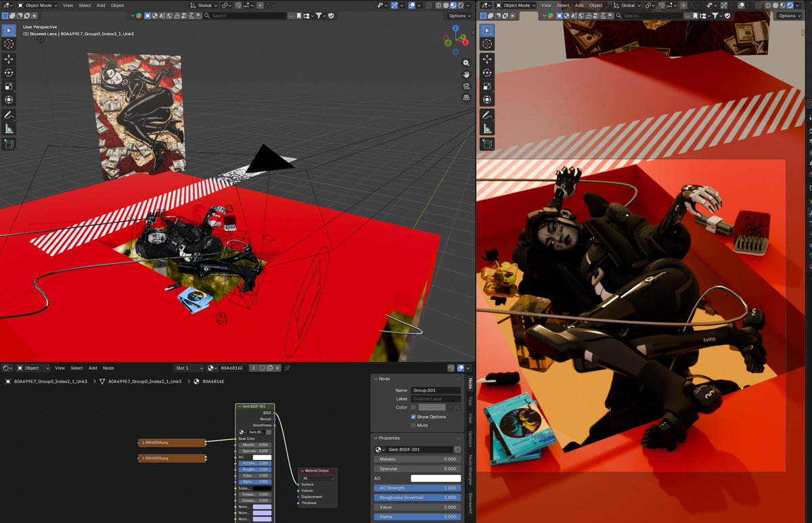The image size is (812, 523).
Task: Activate the Scale tool in left viewport
Action: 9,87
